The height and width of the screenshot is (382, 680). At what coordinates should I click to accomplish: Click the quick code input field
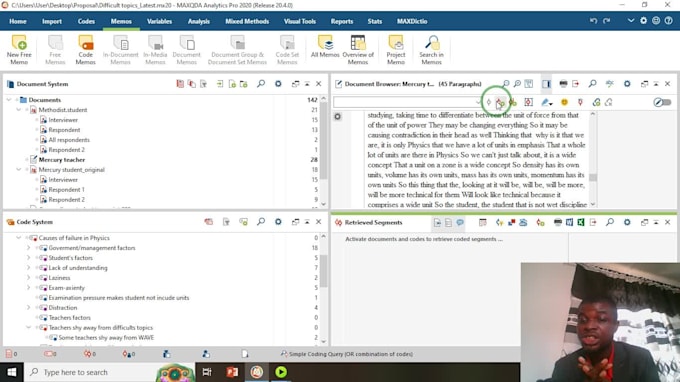pyautogui.click(x=407, y=102)
